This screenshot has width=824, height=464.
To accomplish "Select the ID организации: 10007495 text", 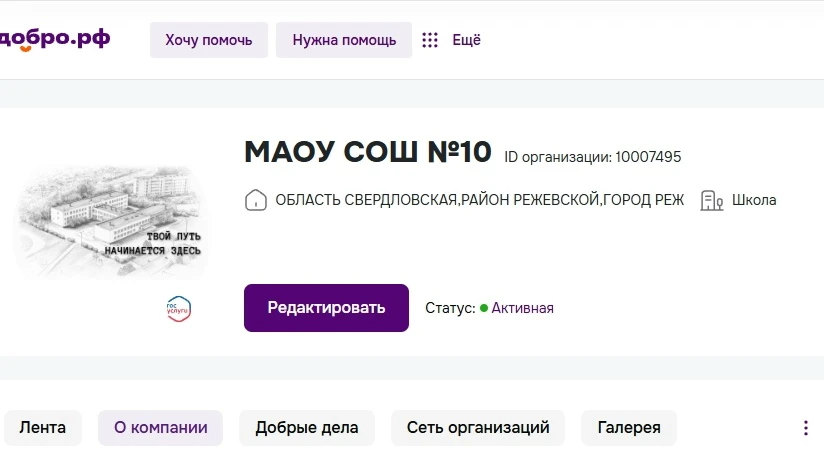I will [593, 157].
